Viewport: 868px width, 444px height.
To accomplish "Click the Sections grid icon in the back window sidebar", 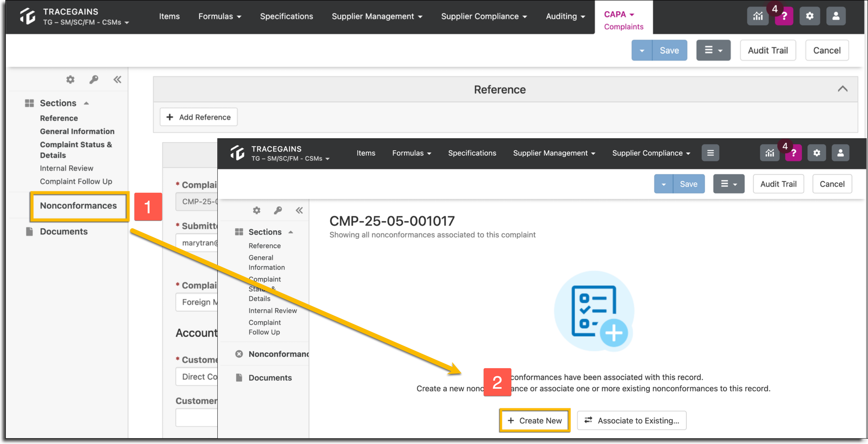I will click(x=29, y=103).
